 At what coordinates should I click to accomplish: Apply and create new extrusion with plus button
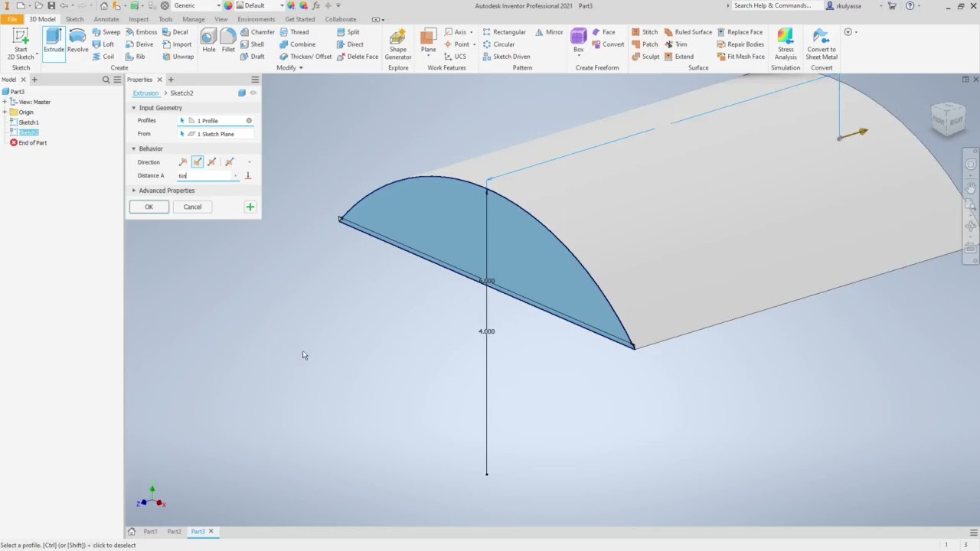point(250,207)
